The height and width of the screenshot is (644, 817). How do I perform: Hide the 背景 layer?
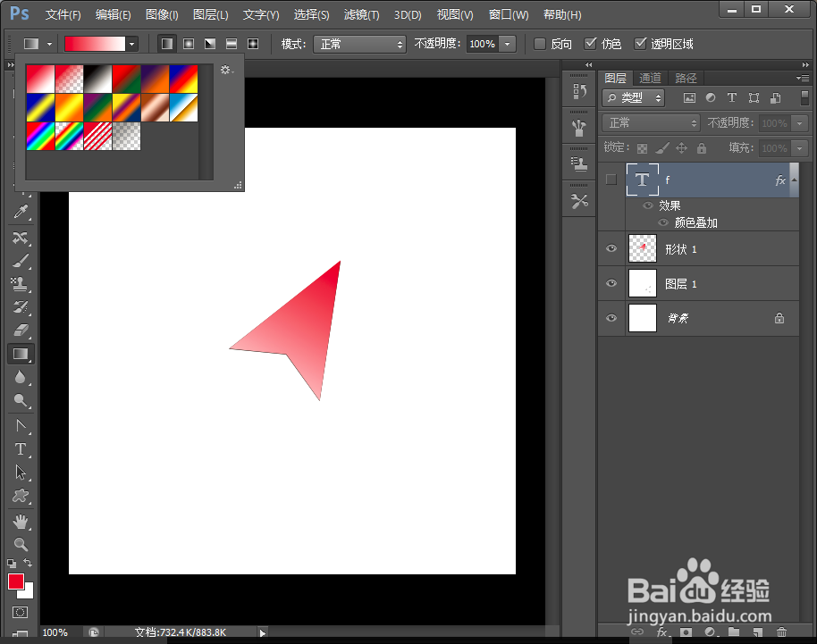(x=611, y=318)
